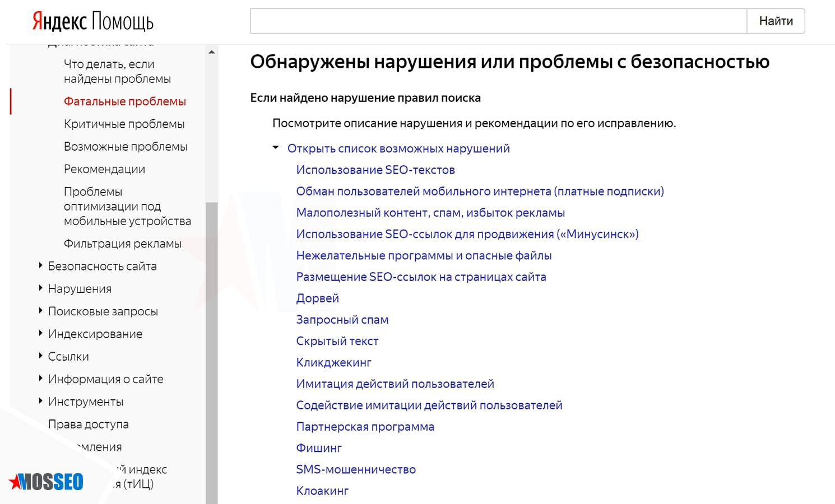Expand the 'Нарушения' tree arrow
The height and width of the screenshot is (504, 835).
tap(40, 288)
